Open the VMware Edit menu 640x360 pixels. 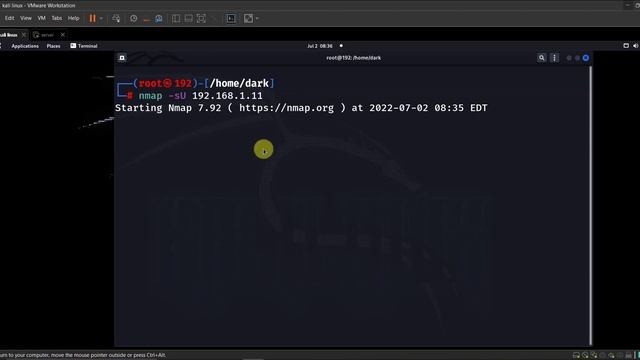coord(9,18)
